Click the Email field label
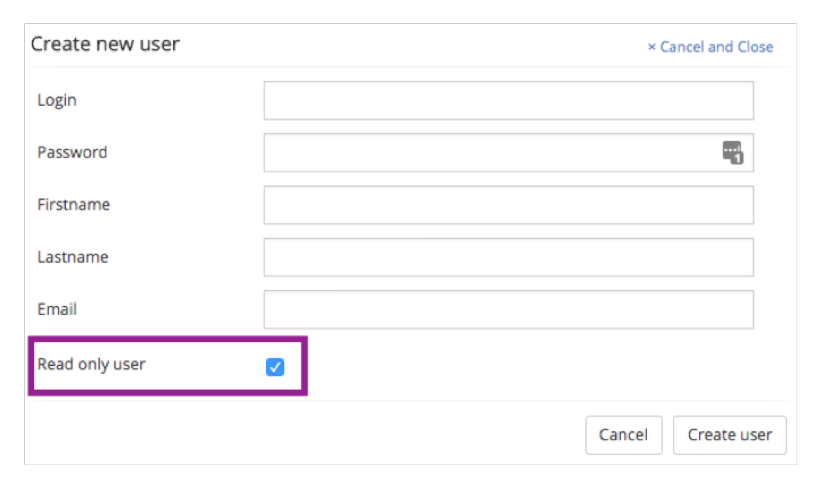Screen dimensions: 822x490 57,309
